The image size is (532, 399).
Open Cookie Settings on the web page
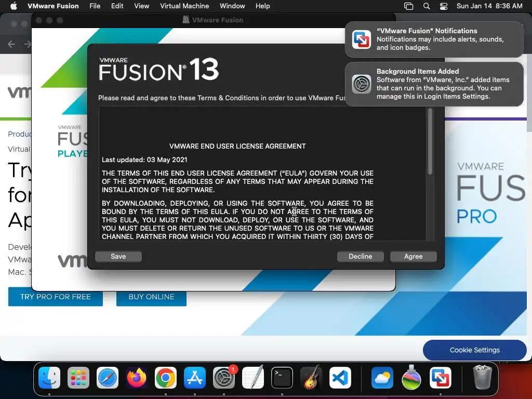(474, 350)
